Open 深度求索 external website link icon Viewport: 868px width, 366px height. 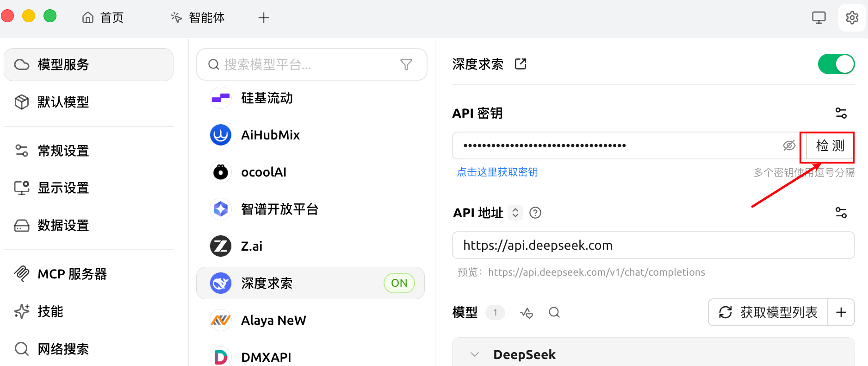521,64
